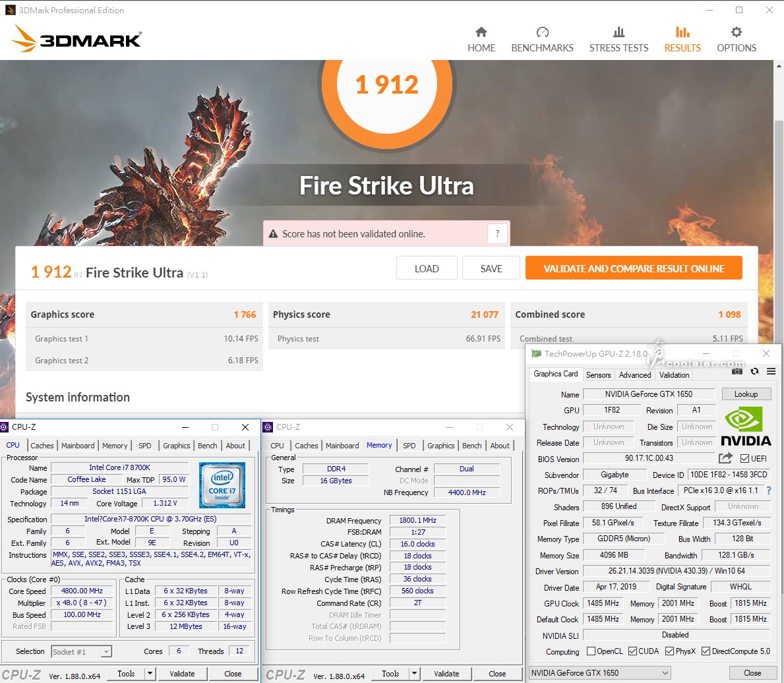
Task: Click the title bar icon of the CPU-Z window showing the Memory tab
Action: coord(268,427)
